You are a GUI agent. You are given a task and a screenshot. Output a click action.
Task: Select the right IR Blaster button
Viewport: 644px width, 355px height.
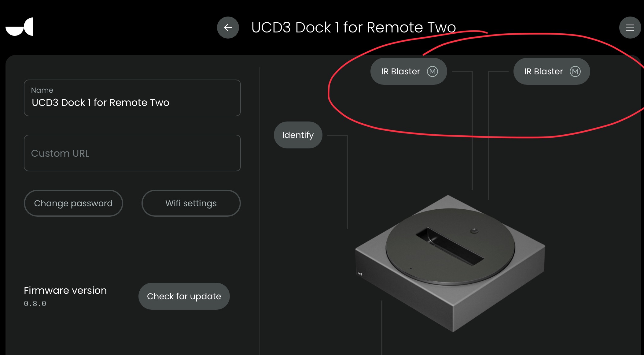pos(551,71)
